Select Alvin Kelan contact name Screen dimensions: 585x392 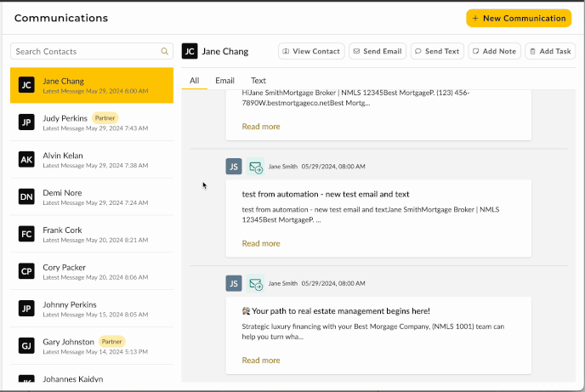[x=63, y=156]
